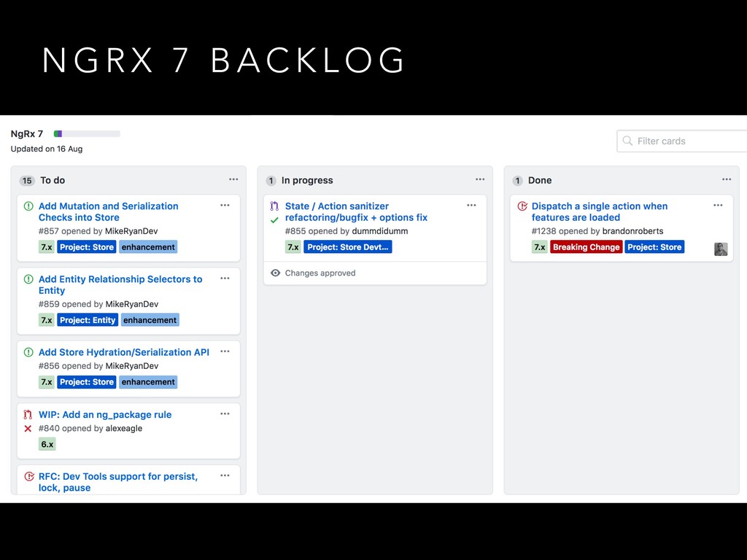Screen dimensions: 747x560
Task: Click NgRx 7 project title
Action: pyautogui.click(x=27, y=134)
